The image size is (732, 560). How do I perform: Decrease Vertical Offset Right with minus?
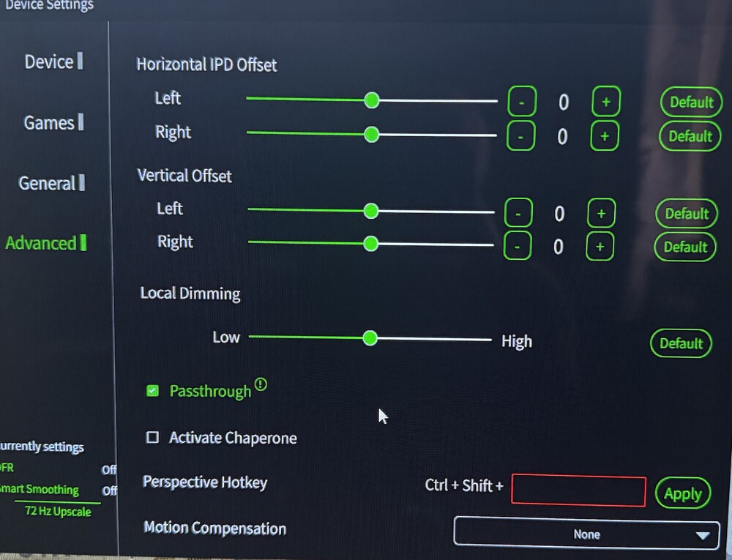[518, 246]
